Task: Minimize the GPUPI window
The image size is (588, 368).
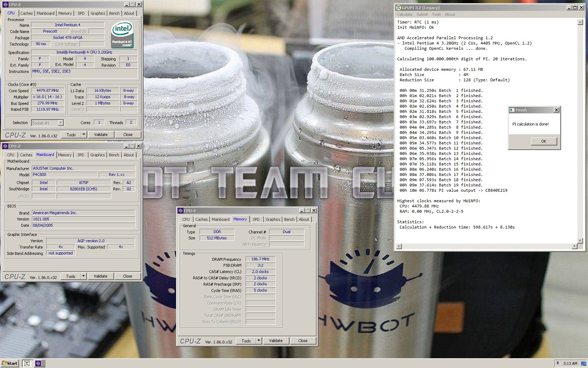Action: 568,7
